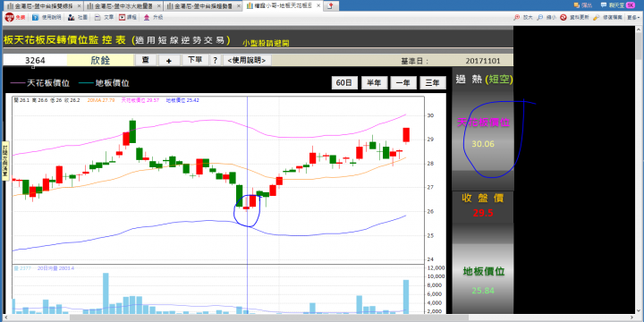Click the 20MA 27.79 chart readout
Screen dimensions: 644x322
point(102,100)
